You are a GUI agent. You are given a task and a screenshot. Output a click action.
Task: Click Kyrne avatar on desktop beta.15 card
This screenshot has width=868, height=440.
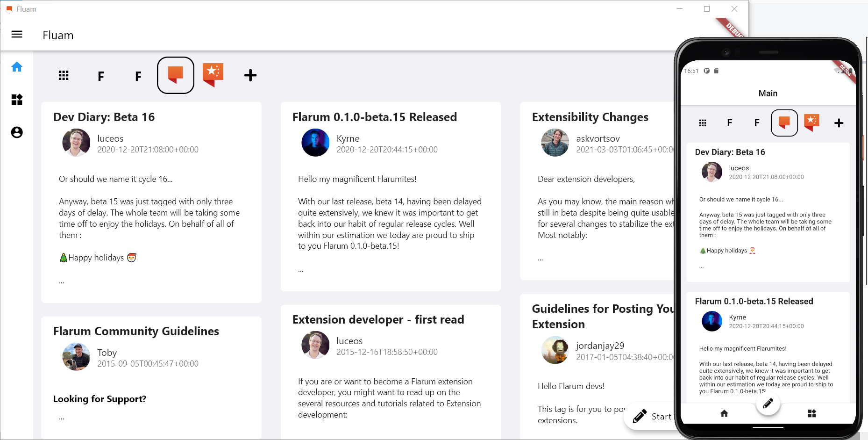[x=316, y=143]
